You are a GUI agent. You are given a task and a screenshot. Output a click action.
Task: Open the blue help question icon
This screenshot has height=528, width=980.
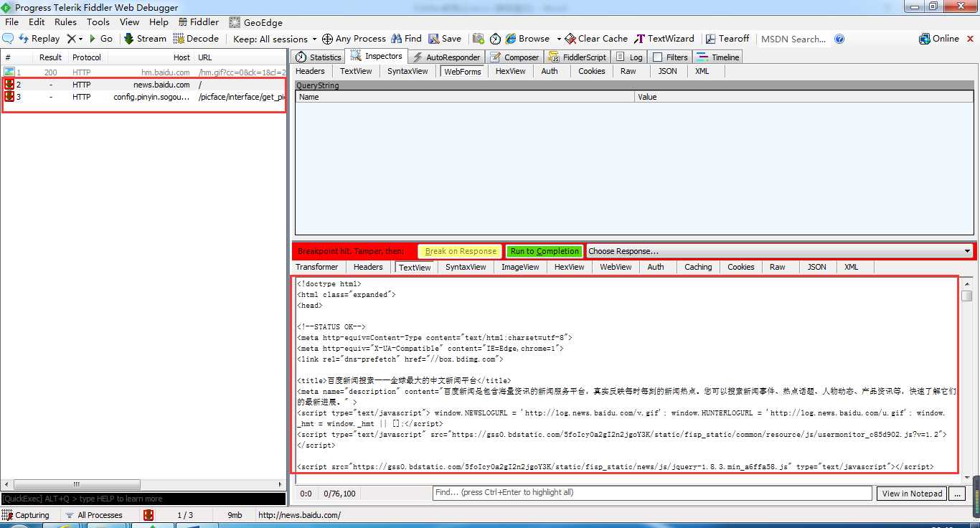coord(839,39)
